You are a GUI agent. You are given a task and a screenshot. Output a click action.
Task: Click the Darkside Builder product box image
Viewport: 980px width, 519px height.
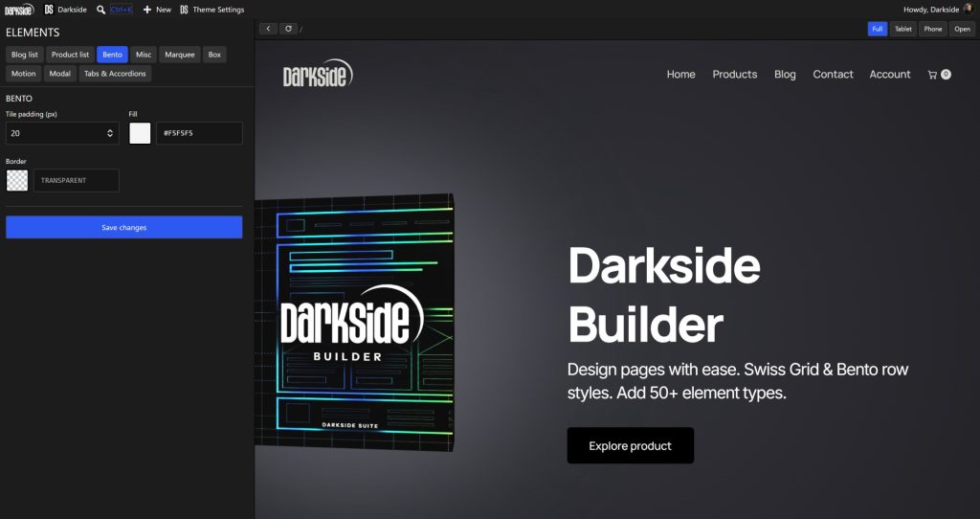[x=354, y=323]
